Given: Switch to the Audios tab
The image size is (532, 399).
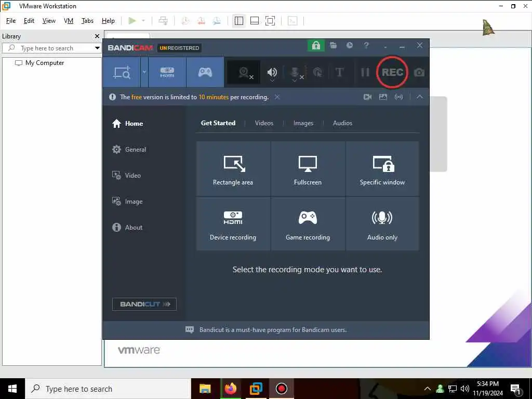Looking at the screenshot, I should coord(342,123).
